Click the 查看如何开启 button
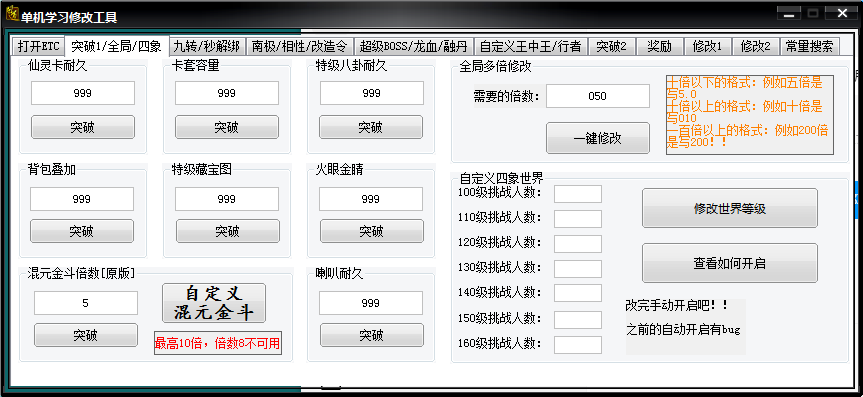The height and width of the screenshot is (397, 863). point(730,263)
